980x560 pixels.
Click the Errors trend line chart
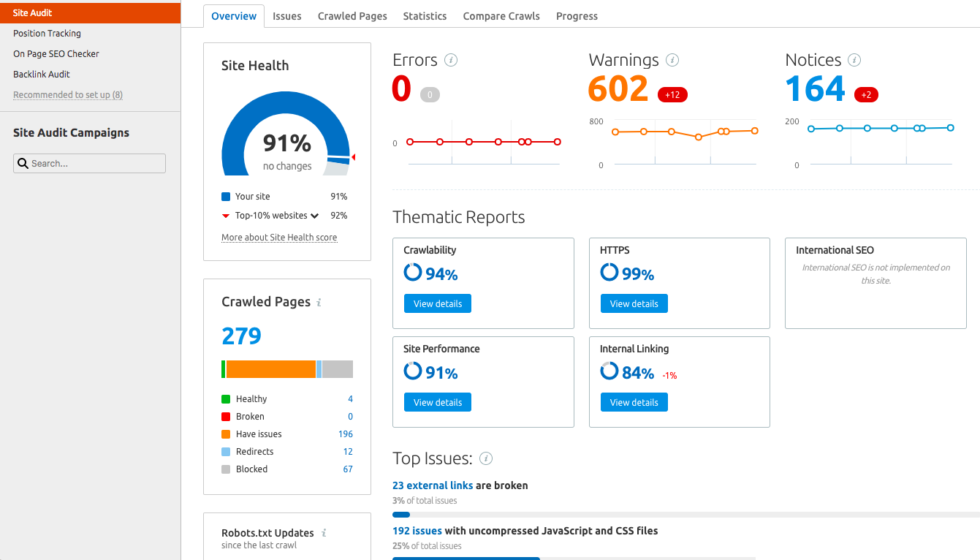pyautogui.click(x=484, y=142)
